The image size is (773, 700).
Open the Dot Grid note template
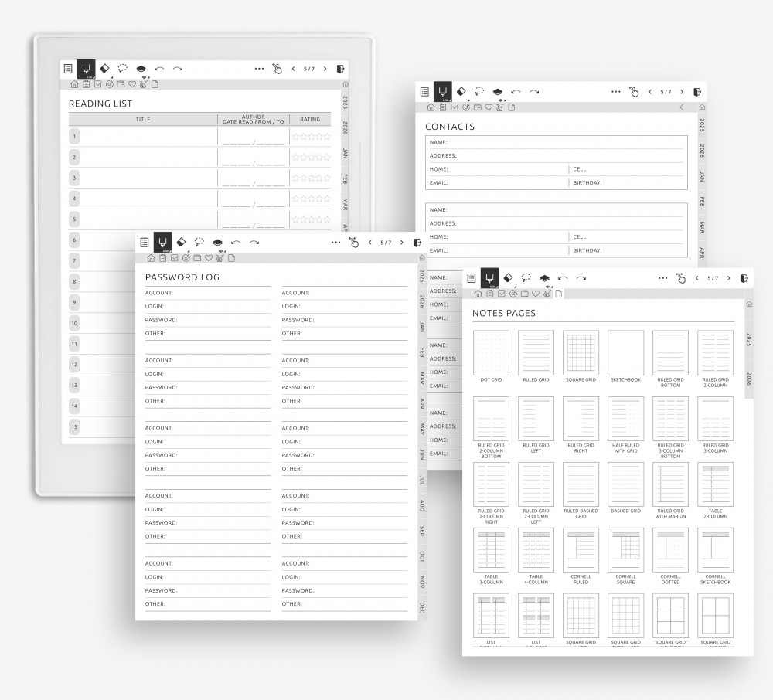point(491,353)
